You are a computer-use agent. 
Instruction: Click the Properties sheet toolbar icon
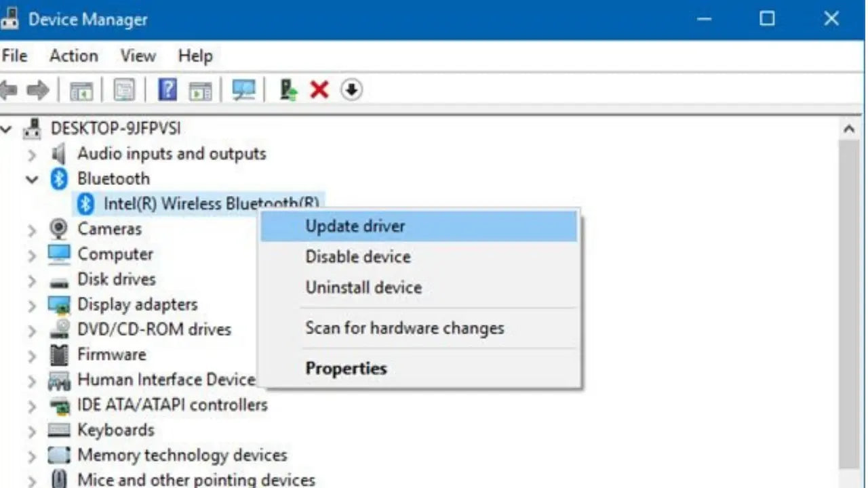coord(124,90)
